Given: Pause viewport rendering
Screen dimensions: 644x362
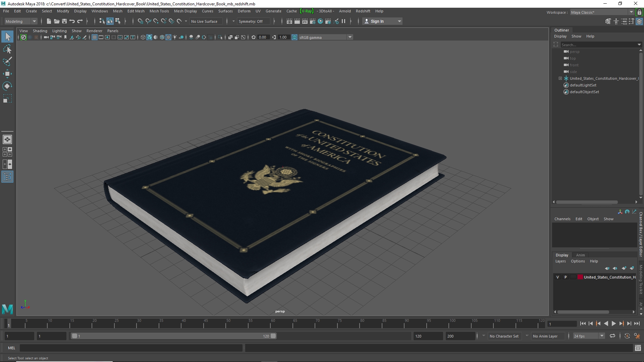Looking at the screenshot, I should tap(343, 21).
